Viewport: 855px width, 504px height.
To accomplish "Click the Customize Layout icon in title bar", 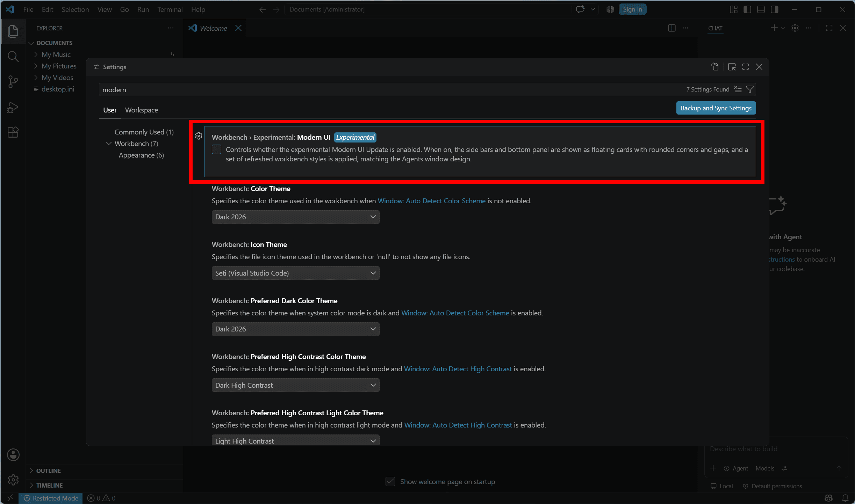I will [x=734, y=9].
